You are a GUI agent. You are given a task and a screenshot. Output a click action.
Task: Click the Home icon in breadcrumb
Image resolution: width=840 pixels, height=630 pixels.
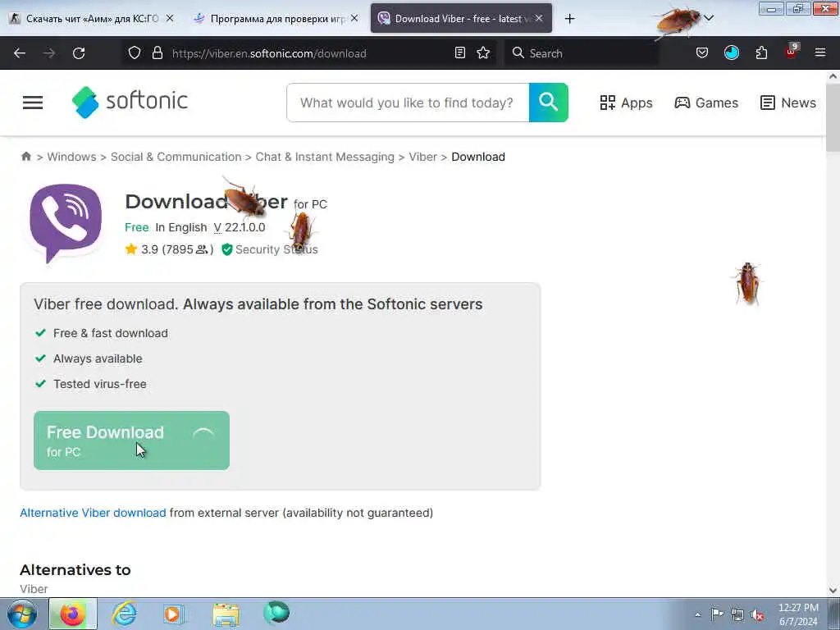pos(25,157)
